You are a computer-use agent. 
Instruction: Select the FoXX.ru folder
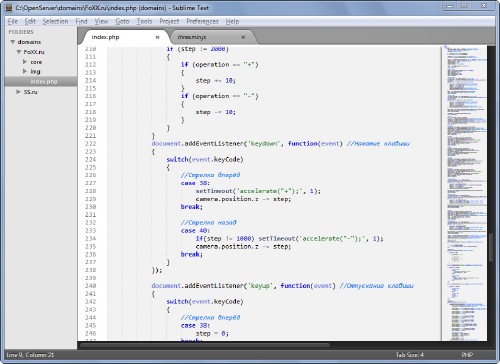[34, 52]
